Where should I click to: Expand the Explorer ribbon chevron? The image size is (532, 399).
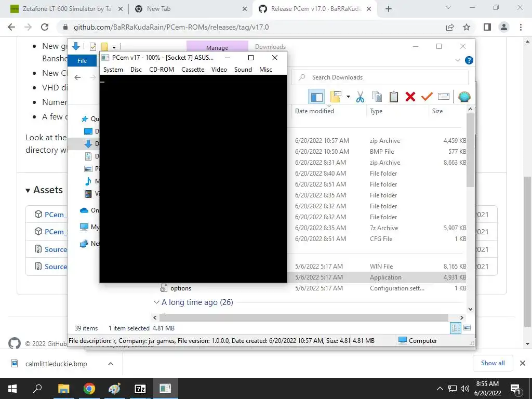[x=458, y=60]
